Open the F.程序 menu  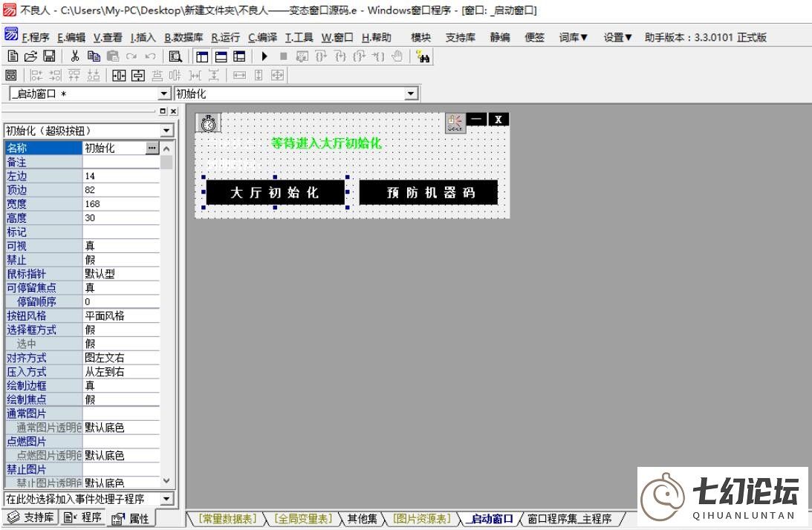pyautogui.click(x=36, y=37)
